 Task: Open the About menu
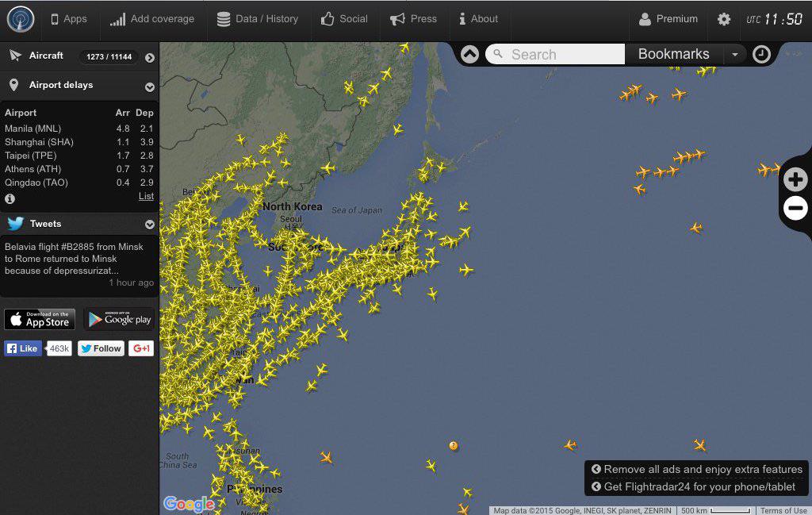pyautogui.click(x=478, y=19)
